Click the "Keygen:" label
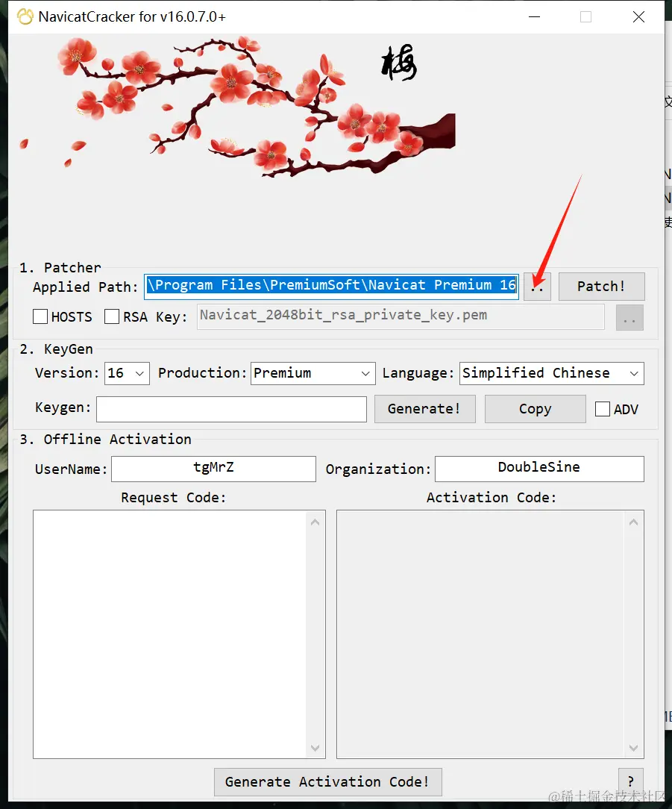 (x=63, y=407)
